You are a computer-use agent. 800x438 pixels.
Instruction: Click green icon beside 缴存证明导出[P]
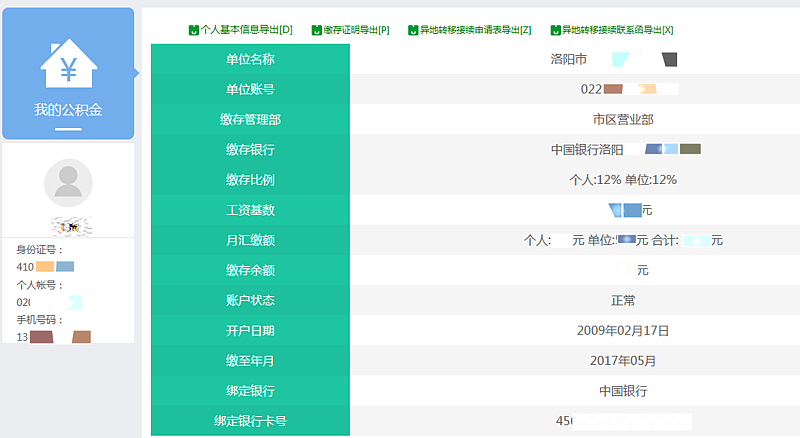pos(317,31)
